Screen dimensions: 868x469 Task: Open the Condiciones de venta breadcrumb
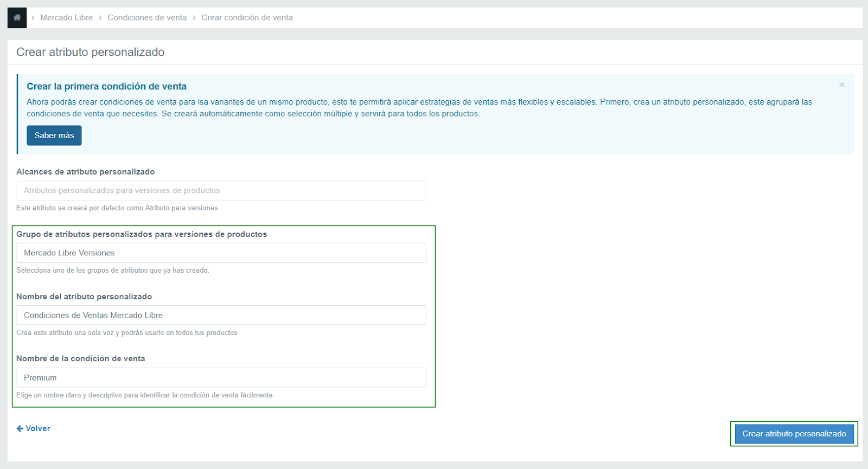click(147, 17)
